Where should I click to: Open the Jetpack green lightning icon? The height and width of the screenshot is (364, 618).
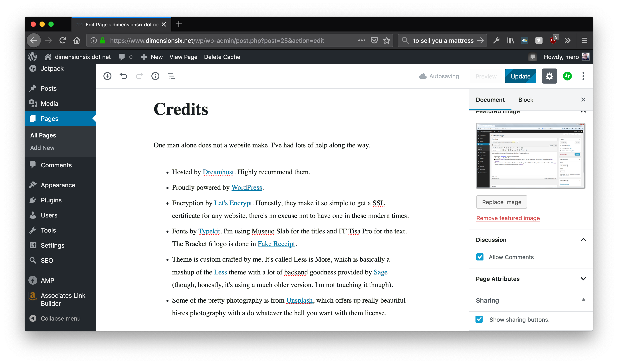567,76
